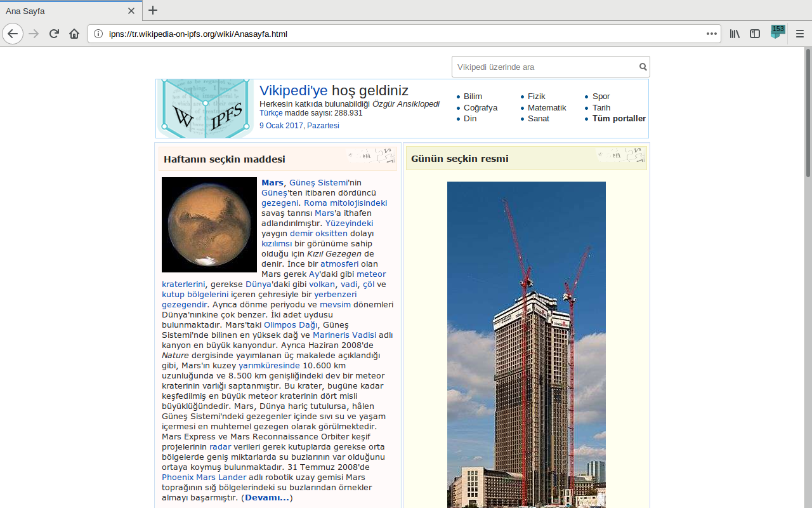Open the Olimpos Dağı link
This screenshot has height=508, width=812.
point(291,325)
